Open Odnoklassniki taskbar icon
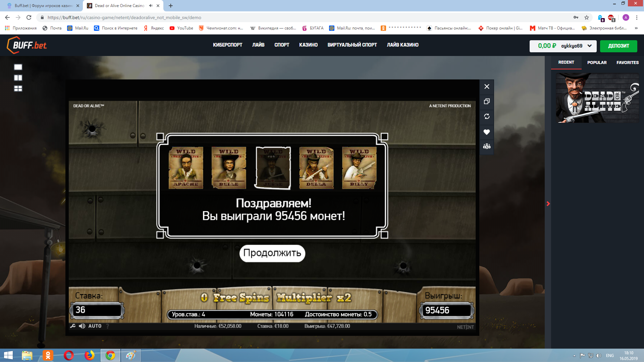This screenshot has width=644, height=362. pos(48,355)
